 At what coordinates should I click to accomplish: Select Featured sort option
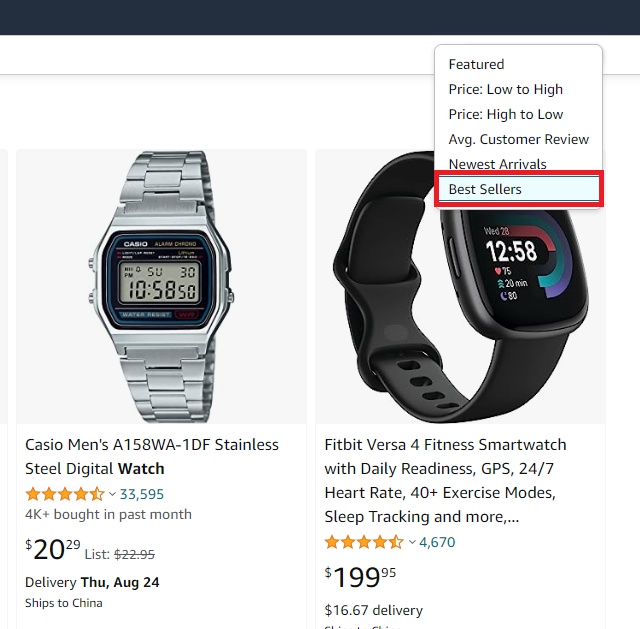518,64
